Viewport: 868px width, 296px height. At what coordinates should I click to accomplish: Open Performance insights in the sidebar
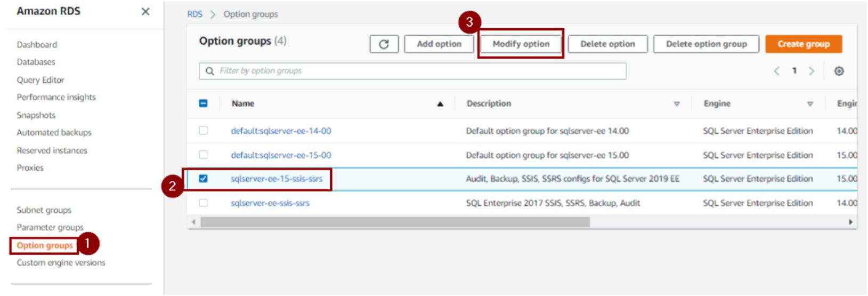56,97
